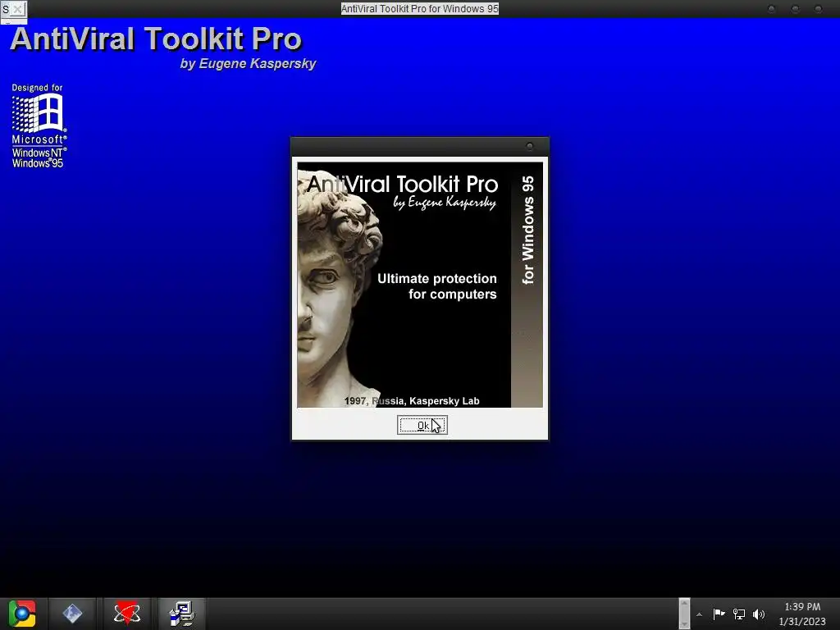Open the speaker volume tray icon

(759, 614)
